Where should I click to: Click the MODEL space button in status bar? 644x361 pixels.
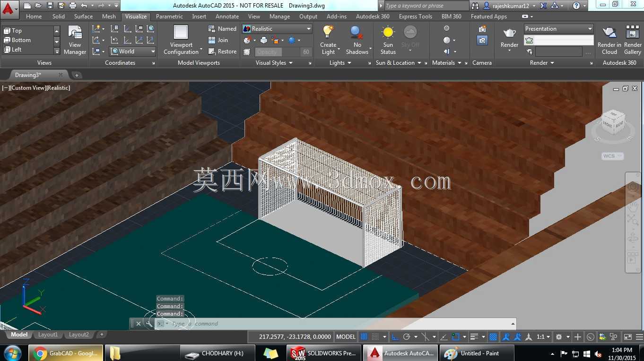(346, 337)
